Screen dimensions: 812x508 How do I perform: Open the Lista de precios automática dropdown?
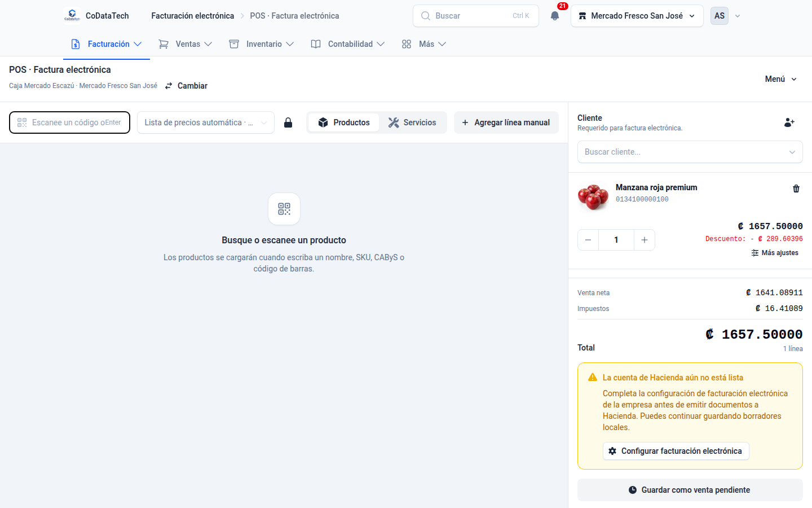click(x=206, y=122)
